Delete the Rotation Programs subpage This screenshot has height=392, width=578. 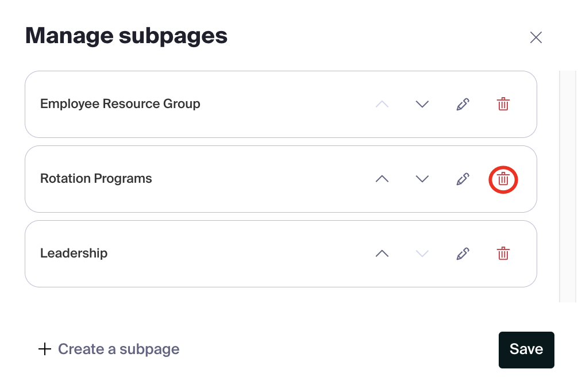(x=503, y=179)
